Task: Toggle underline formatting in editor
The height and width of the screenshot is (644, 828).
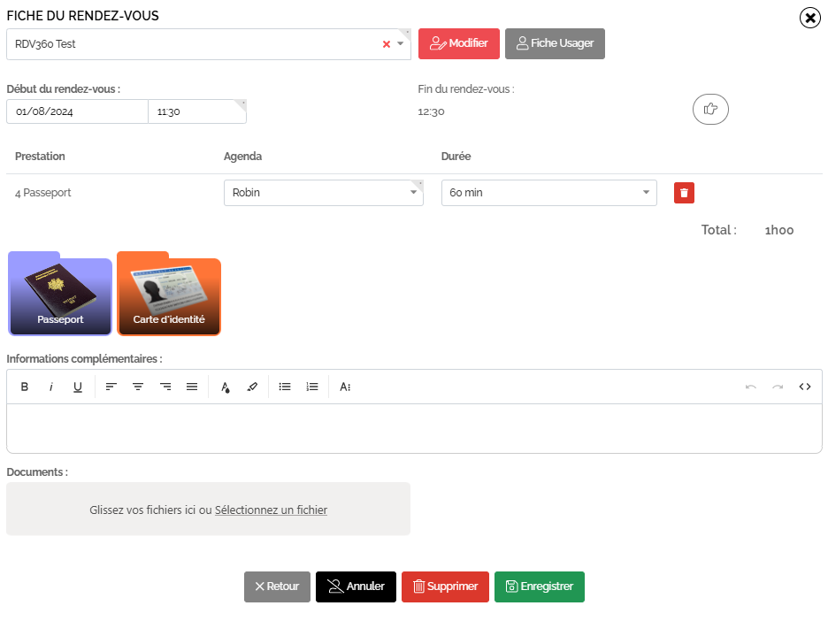Action: 78,387
